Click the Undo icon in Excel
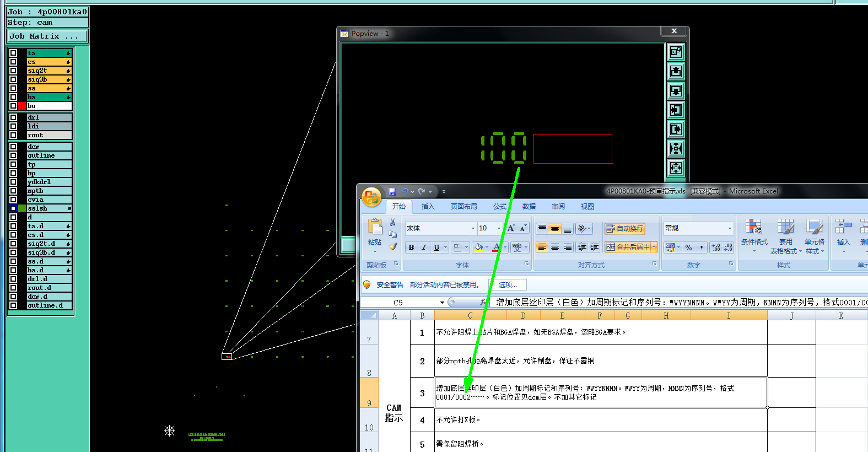The width and height of the screenshot is (868, 452). 405,191
